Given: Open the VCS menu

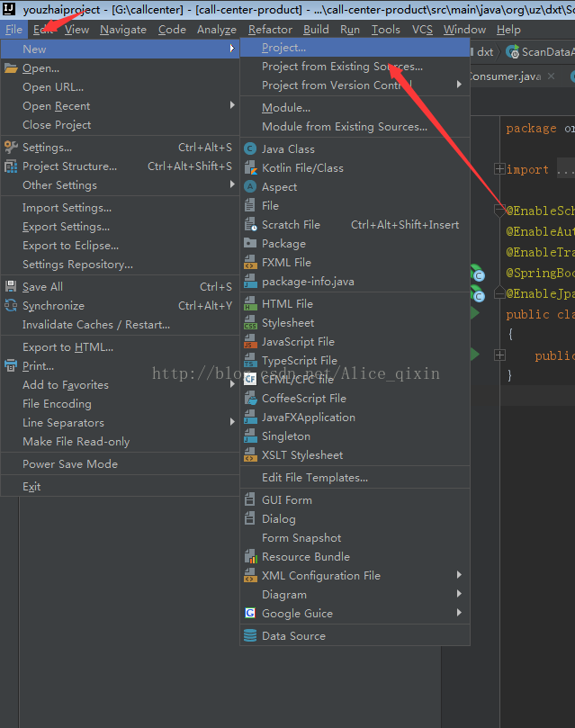Looking at the screenshot, I should click(x=422, y=30).
